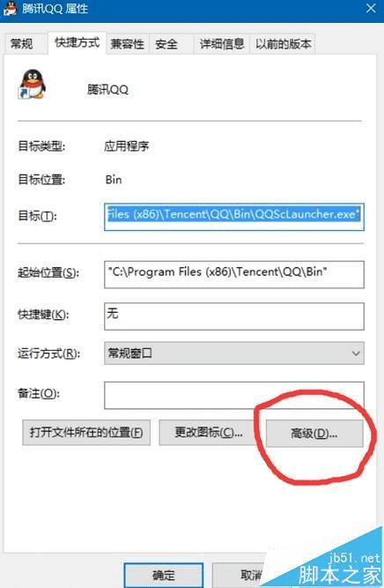The height and width of the screenshot is (588, 384).
Task: Click the 目标 path text field
Action: tap(234, 217)
